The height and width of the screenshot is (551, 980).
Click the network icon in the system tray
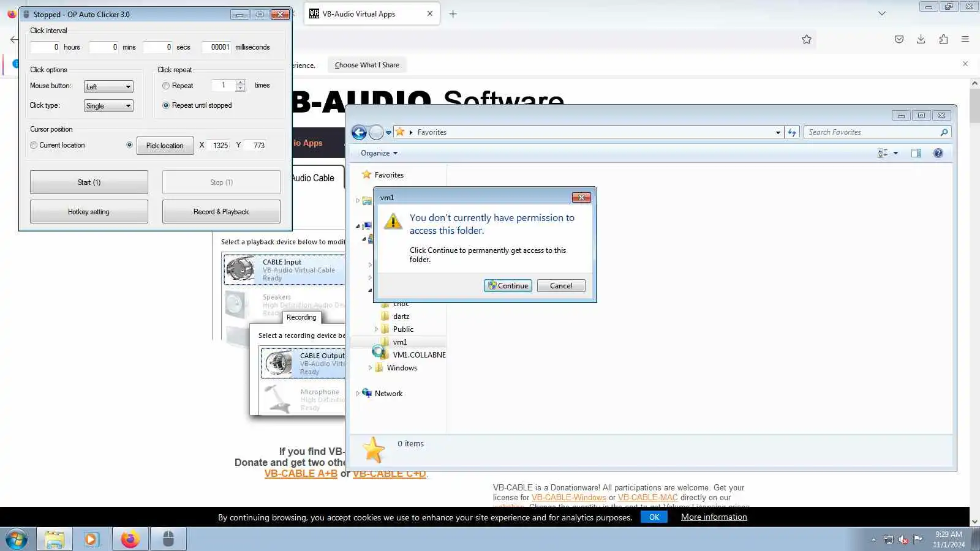(889, 539)
